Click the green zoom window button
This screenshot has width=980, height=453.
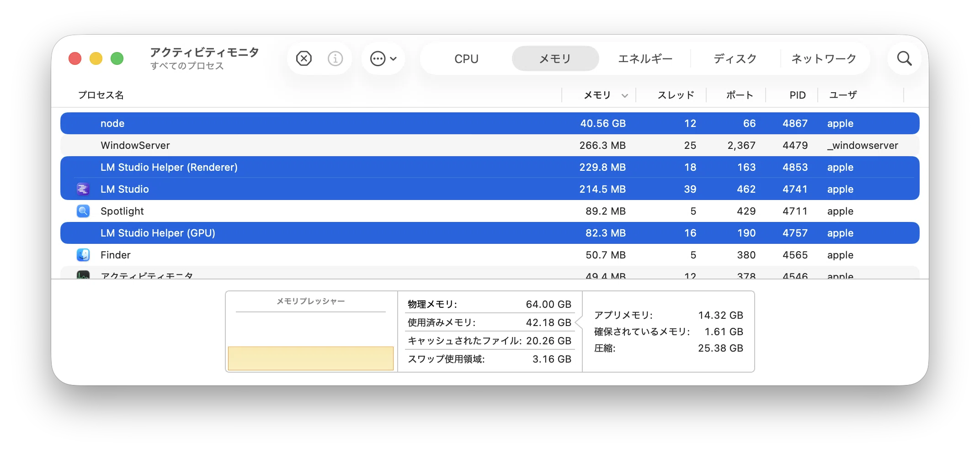117,58
